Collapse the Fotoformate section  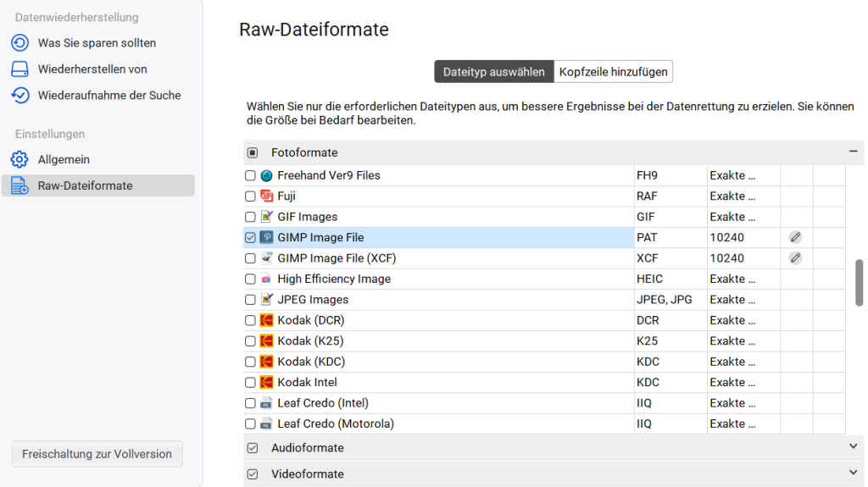click(853, 152)
